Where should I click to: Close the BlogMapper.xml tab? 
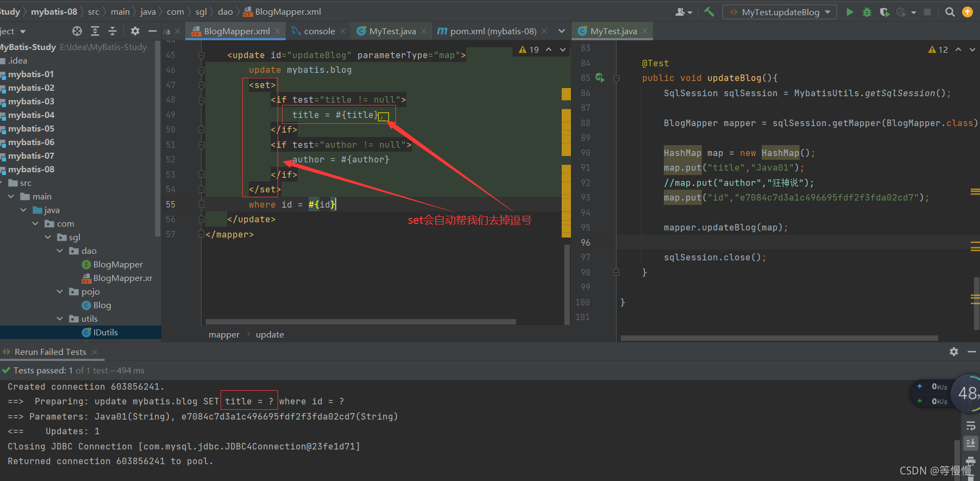click(278, 31)
